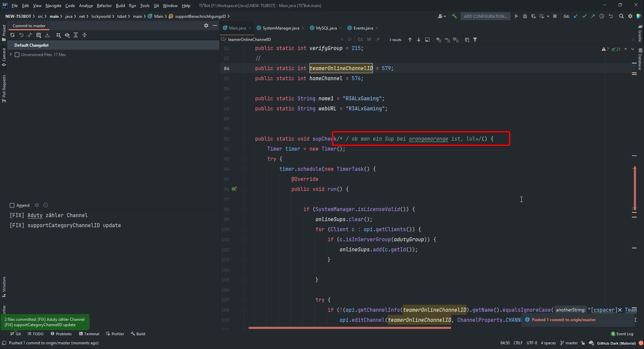644x349 pixels.
Task: Push commits with the Git push arrow
Action: click(593, 16)
